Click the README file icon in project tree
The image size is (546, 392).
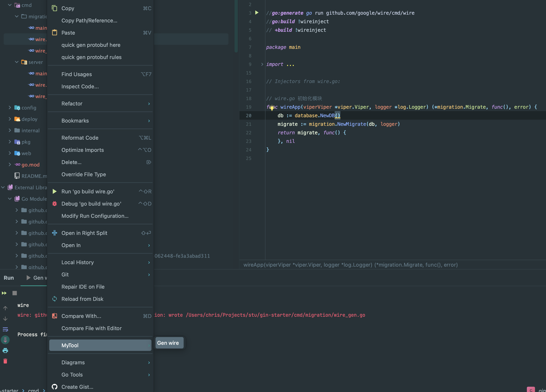(17, 176)
